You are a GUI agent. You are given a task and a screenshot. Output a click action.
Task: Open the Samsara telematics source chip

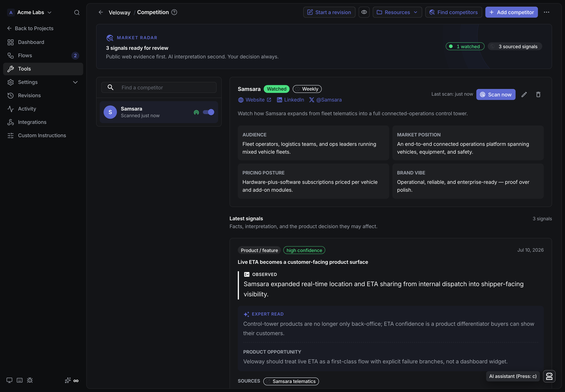291,381
